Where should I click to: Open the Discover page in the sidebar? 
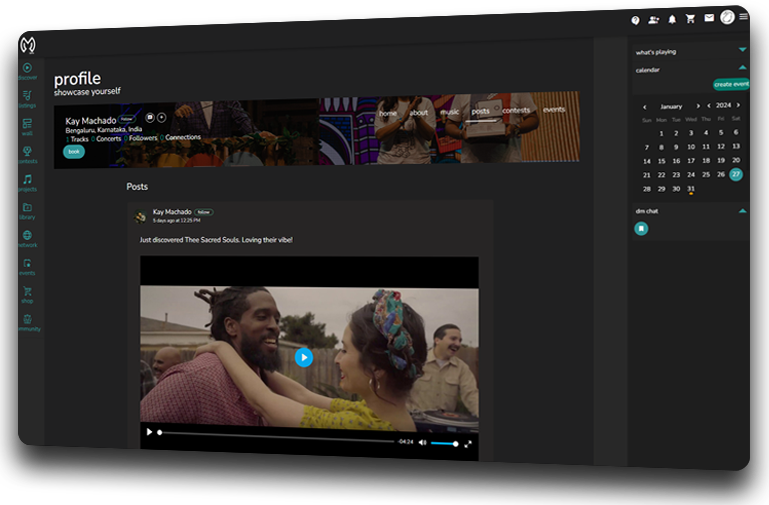pyautogui.click(x=27, y=68)
